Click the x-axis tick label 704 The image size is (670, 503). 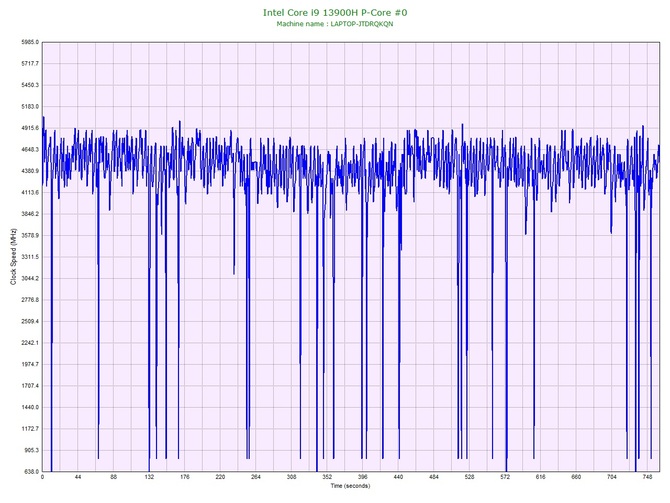click(x=612, y=477)
